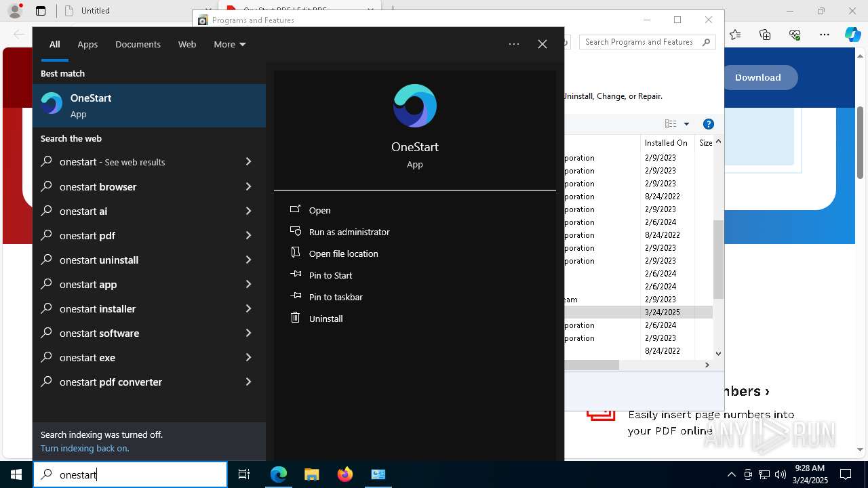Open File Explorer from taskbar

click(x=311, y=474)
